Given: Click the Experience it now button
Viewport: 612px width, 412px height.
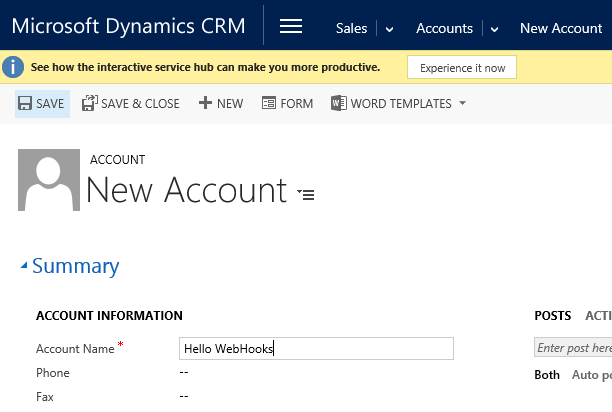Looking at the screenshot, I should tap(462, 67).
